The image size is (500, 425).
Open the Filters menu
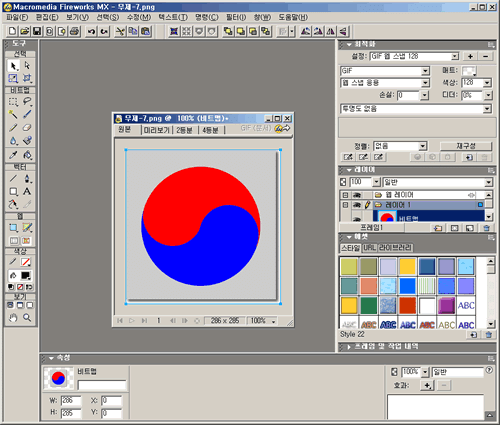coord(236,17)
